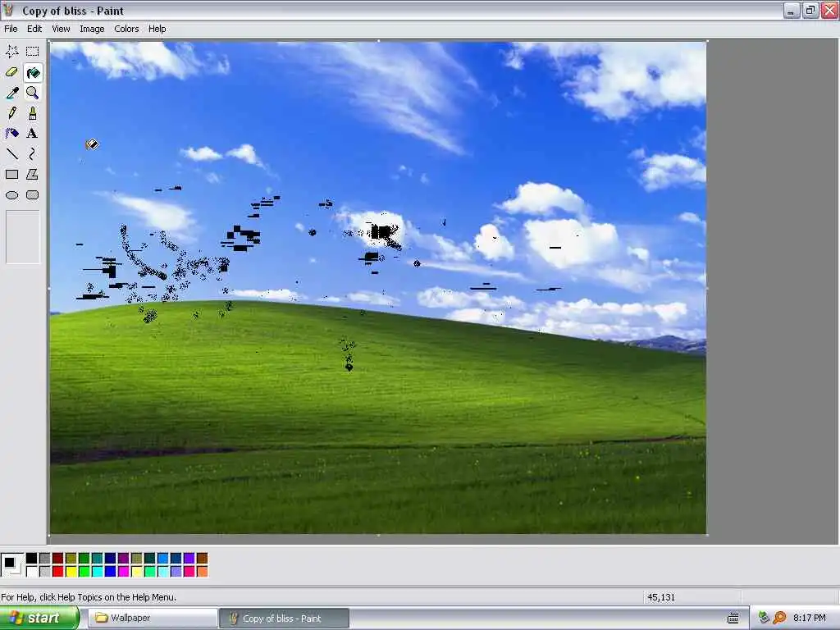Select the Magnifier tool
This screenshot has width=840, height=630.
coord(33,93)
